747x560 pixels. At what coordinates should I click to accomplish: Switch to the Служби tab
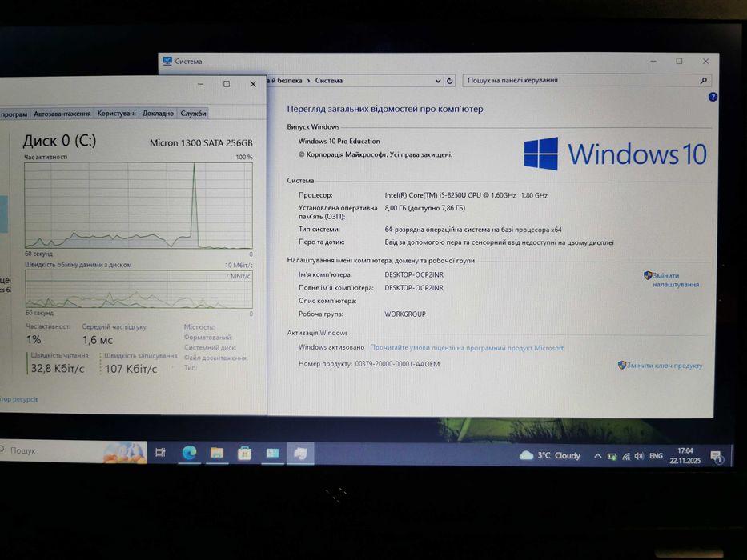click(x=193, y=114)
